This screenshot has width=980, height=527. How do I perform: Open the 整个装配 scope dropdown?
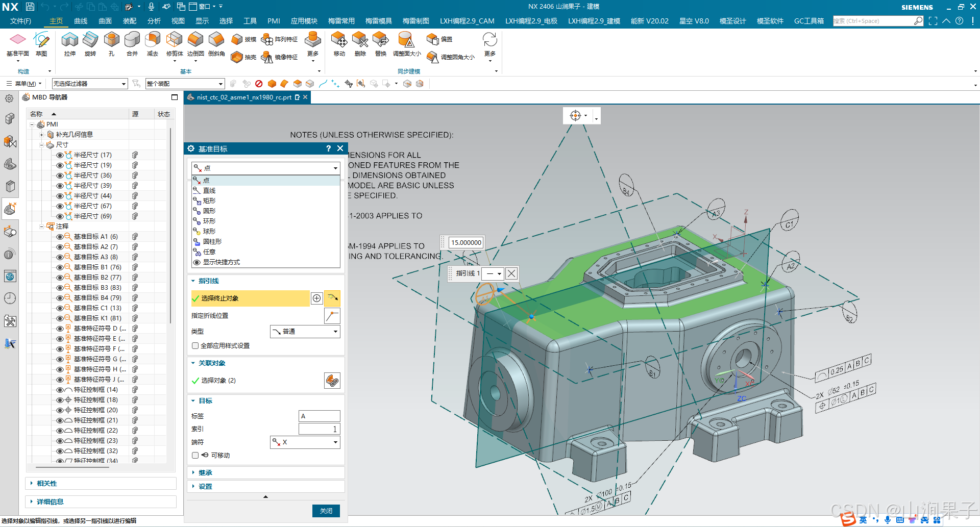tap(185, 84)
